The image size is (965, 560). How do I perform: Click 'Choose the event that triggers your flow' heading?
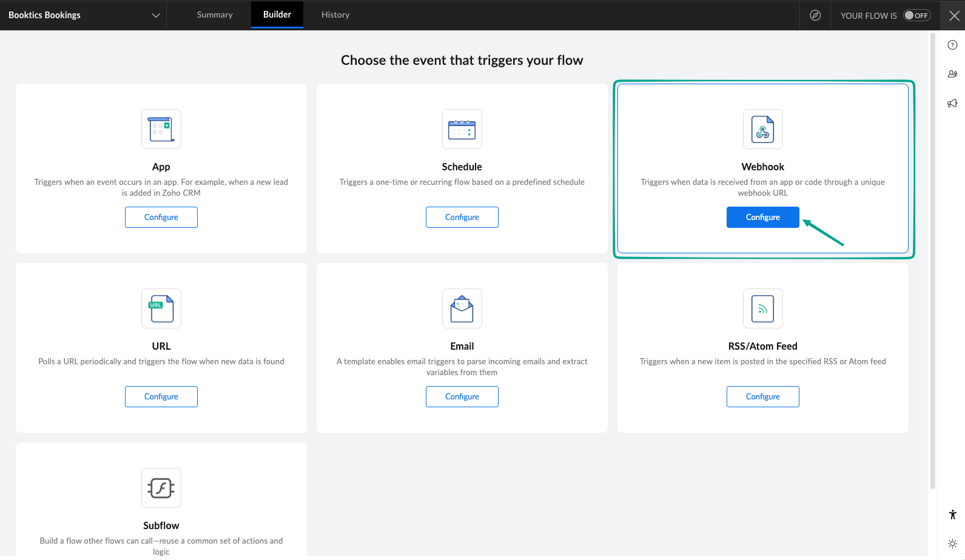click(462, 60)
